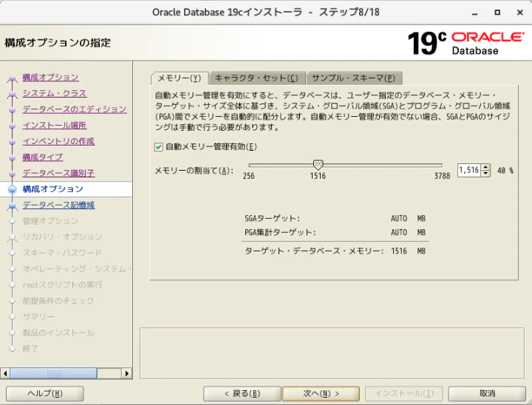
Task: Go to データベース識別子 step
Action: pos(58,173)
